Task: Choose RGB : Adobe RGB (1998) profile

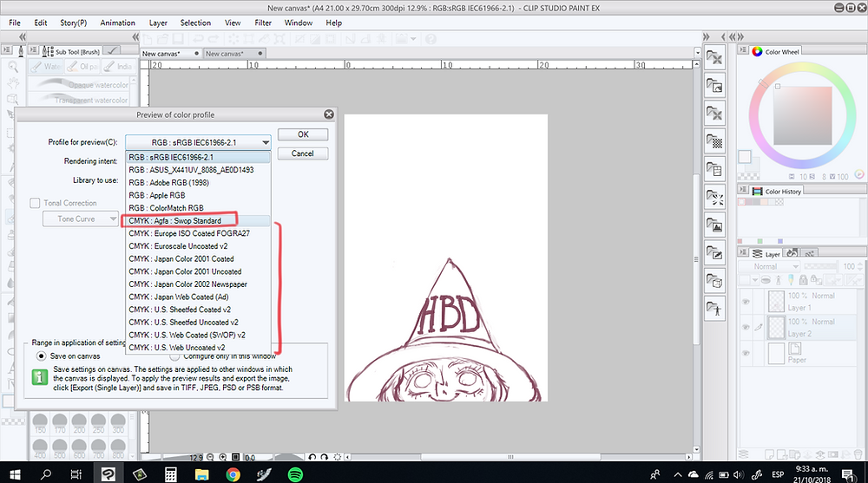Action: (x=198, y=183)
